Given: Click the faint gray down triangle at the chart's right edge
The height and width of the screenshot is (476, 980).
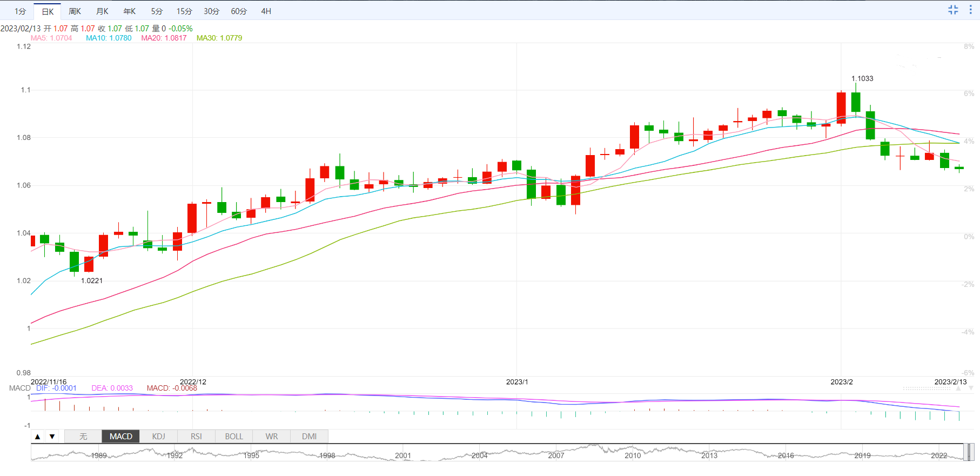Looking at the screenshot, I should (x=971, y=388).
